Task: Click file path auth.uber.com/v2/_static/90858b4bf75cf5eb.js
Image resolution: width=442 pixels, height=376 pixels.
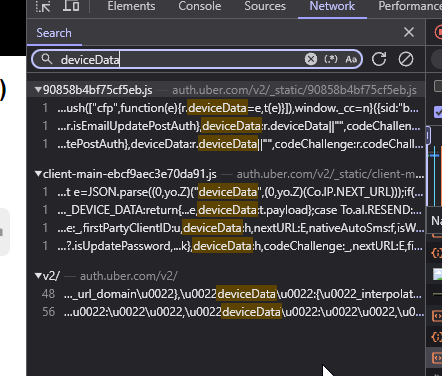Action: pyautogui.click(x=294, y=90)
